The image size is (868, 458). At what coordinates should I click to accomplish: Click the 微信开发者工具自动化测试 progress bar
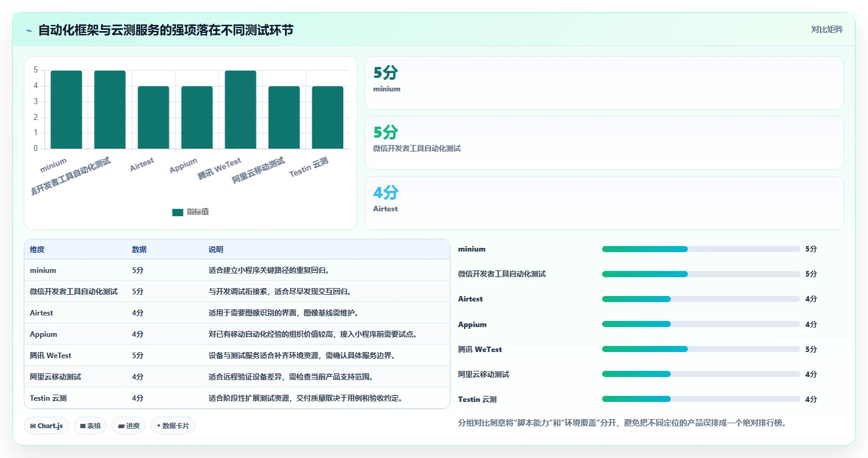[701, 274]
